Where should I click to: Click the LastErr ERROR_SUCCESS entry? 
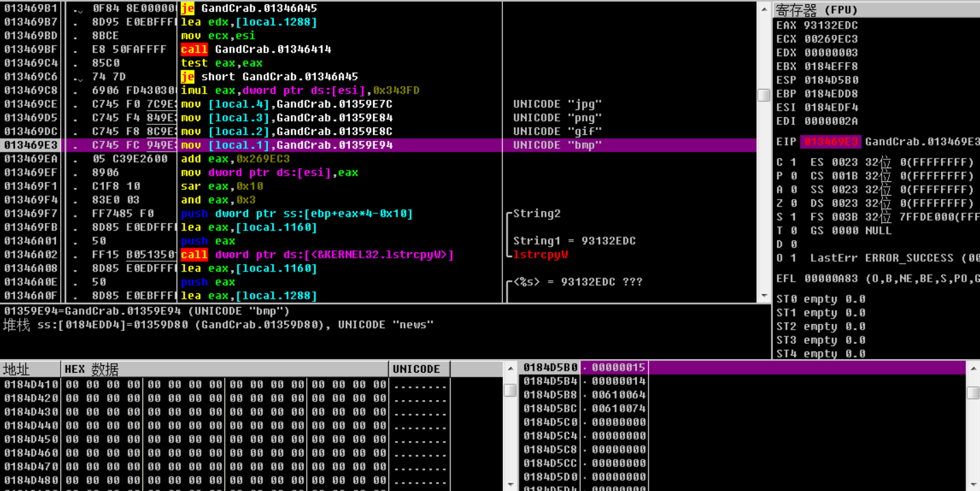(895, 258)
